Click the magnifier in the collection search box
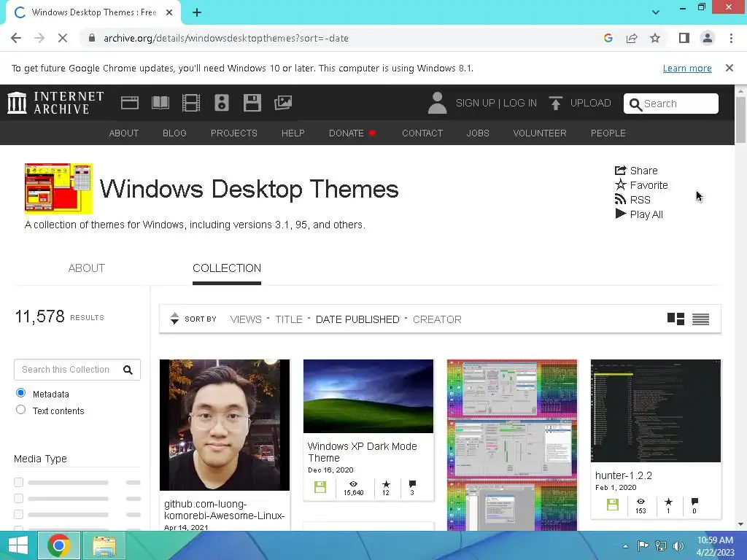 [x=128, y=370]
